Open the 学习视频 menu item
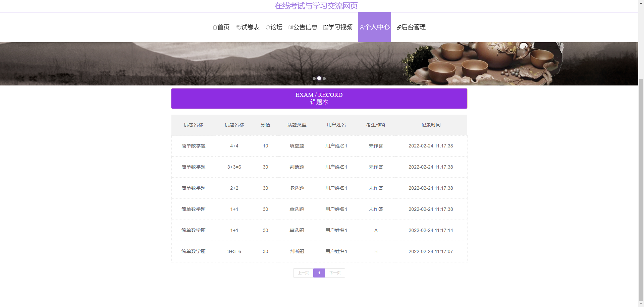644x307 pixels. coord(338,27)
